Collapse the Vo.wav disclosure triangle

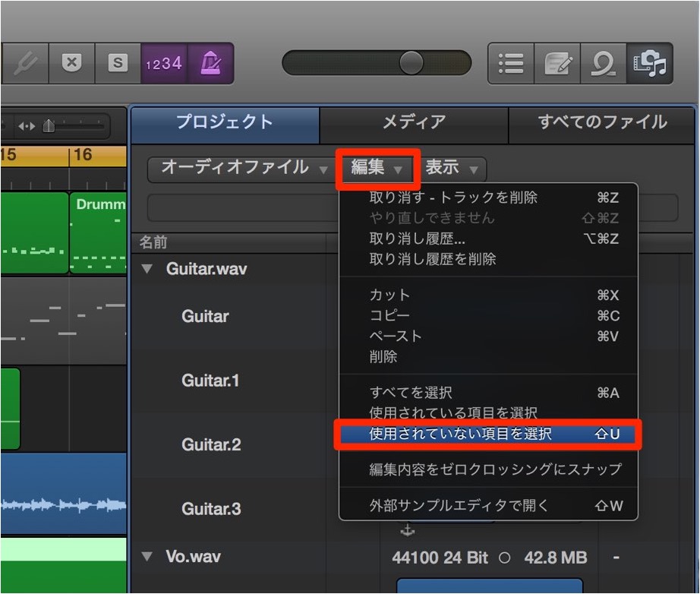(x=147, y=556)
